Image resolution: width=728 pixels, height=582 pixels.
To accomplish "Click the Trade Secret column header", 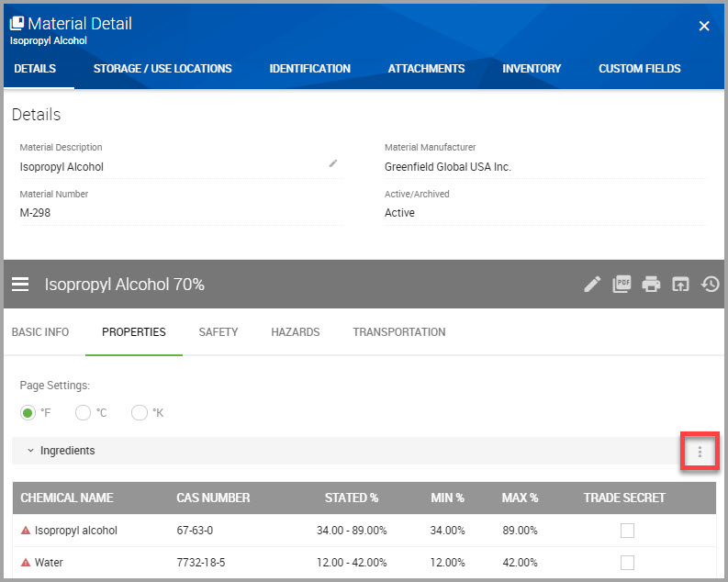I will pyautogui.click(x=624, y=498).
